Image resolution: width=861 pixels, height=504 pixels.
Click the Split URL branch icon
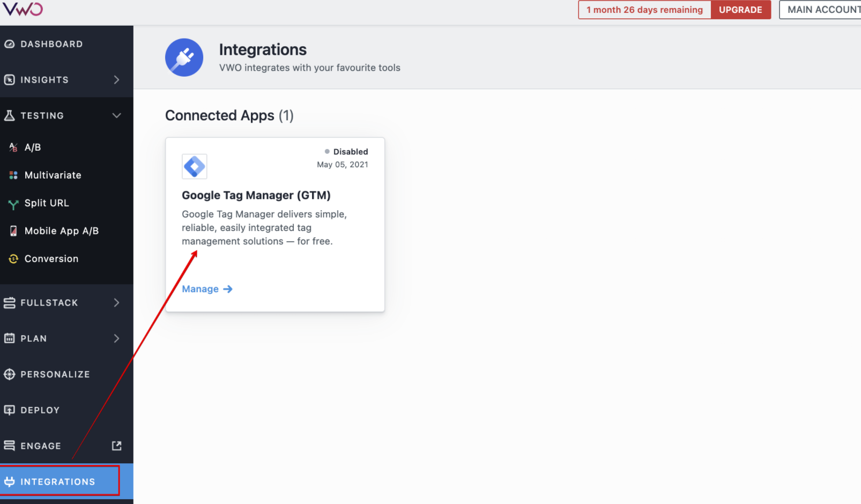pos(13,204)
